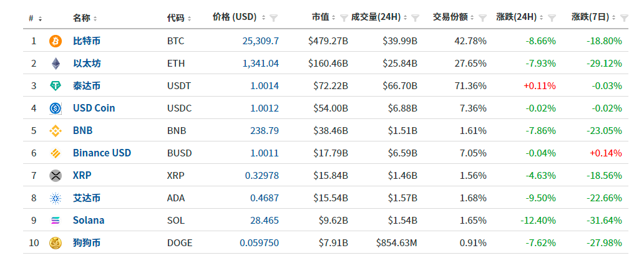644x258 pixels.
Task: Select the USDT code cell
Action: coord(179,86)
